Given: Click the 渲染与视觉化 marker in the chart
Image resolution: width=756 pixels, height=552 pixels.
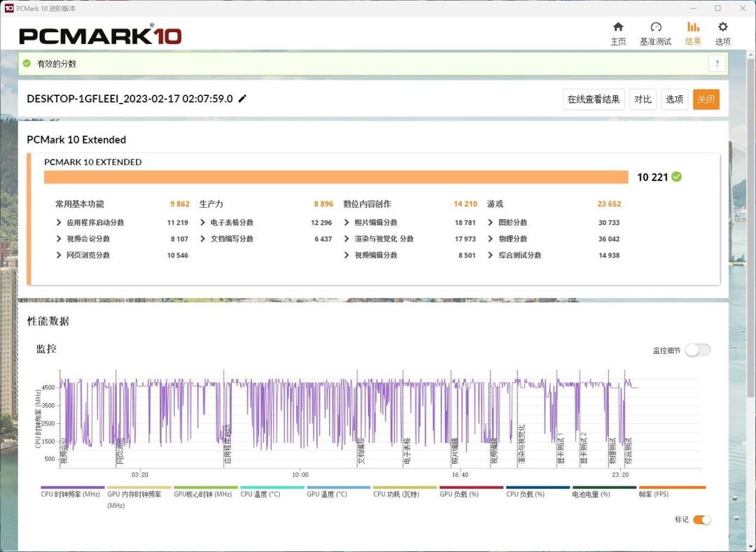Looking at the screenshot, I should pyautogui.click(x=521, y=444).
